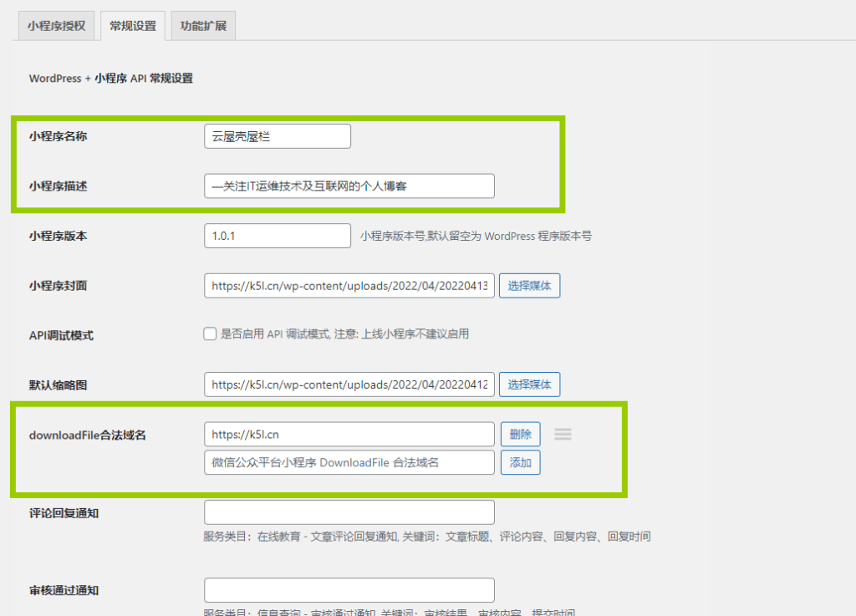Focus the 审核通过通知 input box
Viewport: 856px width, 616px height.
tap(349, 590)
